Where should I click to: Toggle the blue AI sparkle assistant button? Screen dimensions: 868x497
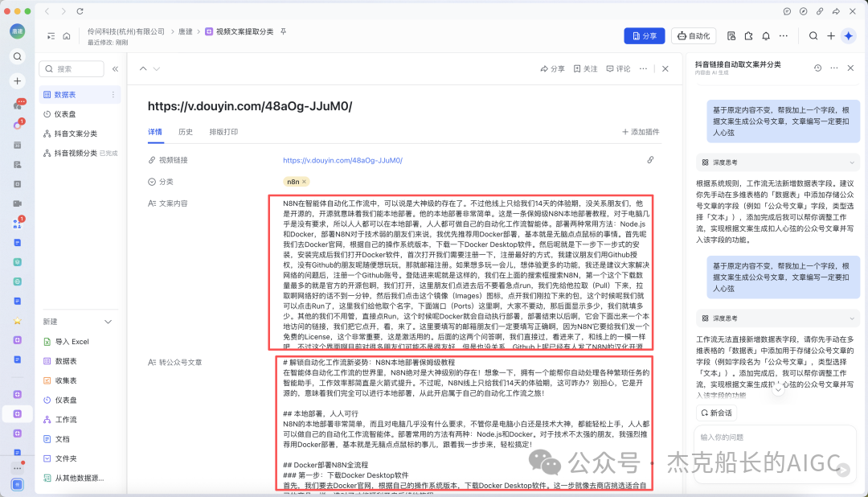tap(849, 36)
